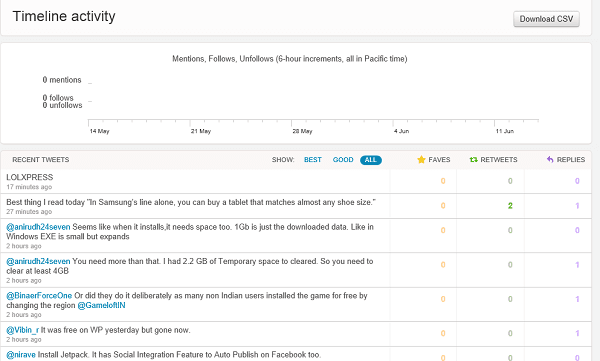The image size is (600, 361).
Task: Click the 'Install Jetpack' tweet text
Action: tap(179, 355)
